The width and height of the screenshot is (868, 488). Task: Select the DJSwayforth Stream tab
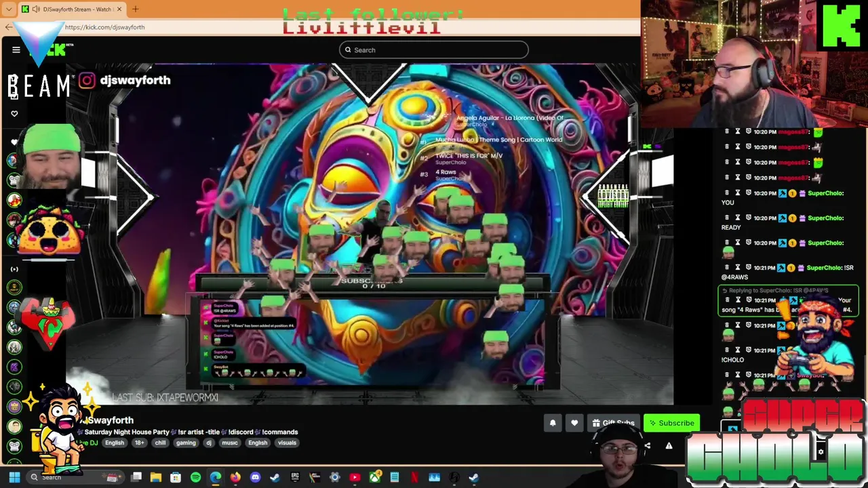tap(71, 9)
